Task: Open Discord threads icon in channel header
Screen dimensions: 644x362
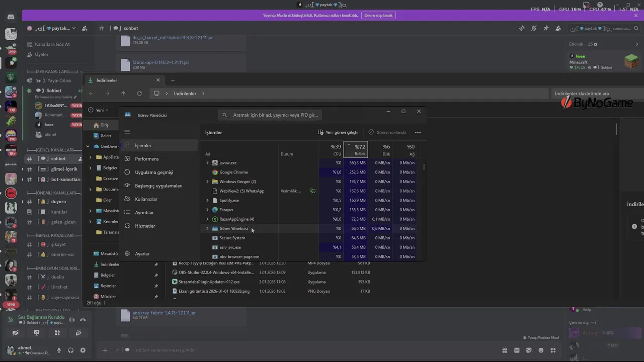Action: point(522,28)
